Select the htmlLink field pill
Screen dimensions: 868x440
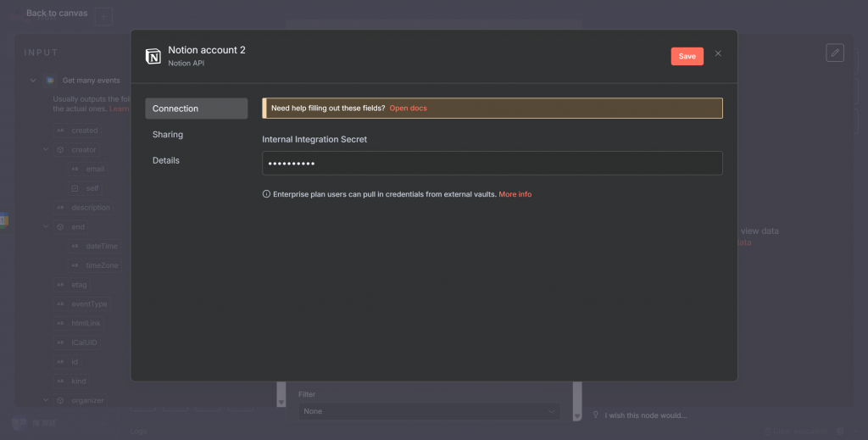(x=79, y=323)
